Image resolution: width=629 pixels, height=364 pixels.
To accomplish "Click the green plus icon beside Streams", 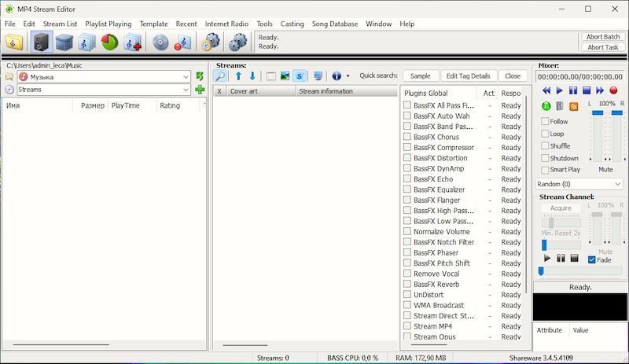I will pyautogui.click(x=200, y=90).
